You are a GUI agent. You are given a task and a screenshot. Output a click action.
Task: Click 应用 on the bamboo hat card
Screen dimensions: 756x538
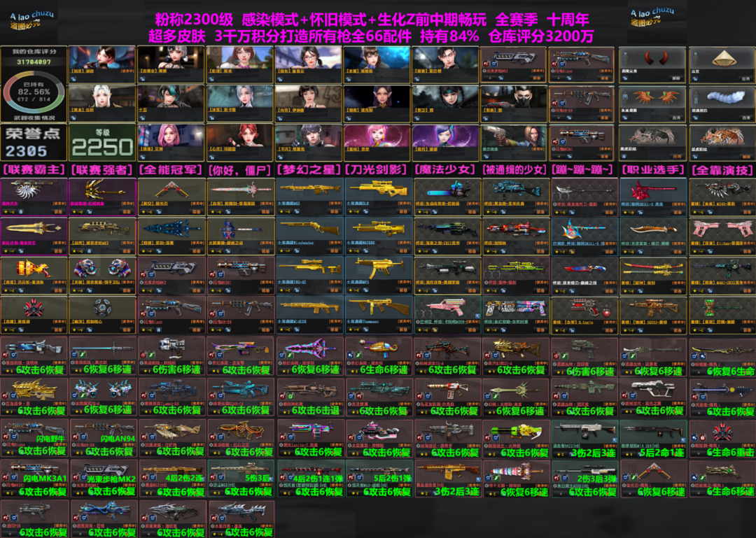pos(745,78)
